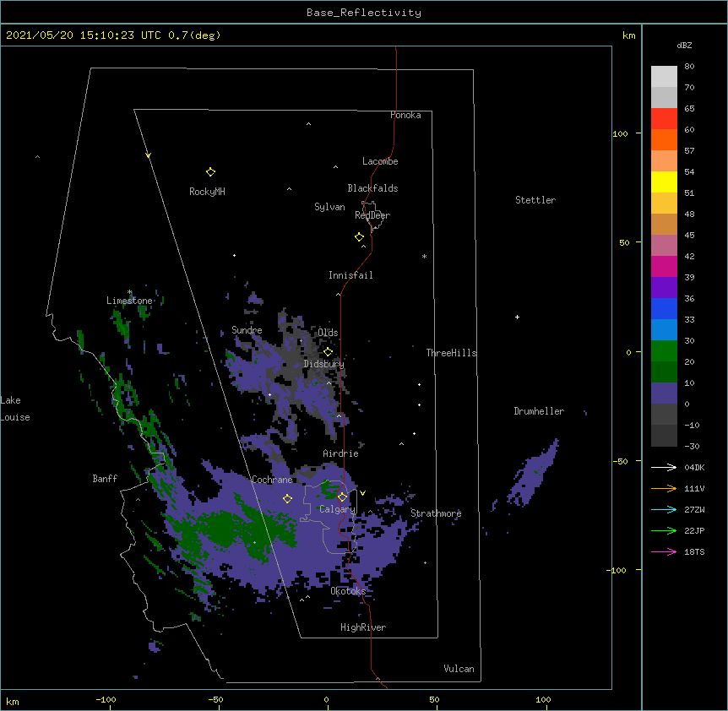The width and height of the screenshot is (728, 711).
Task: Click the Calgary city label
Action: pos(338,509)
